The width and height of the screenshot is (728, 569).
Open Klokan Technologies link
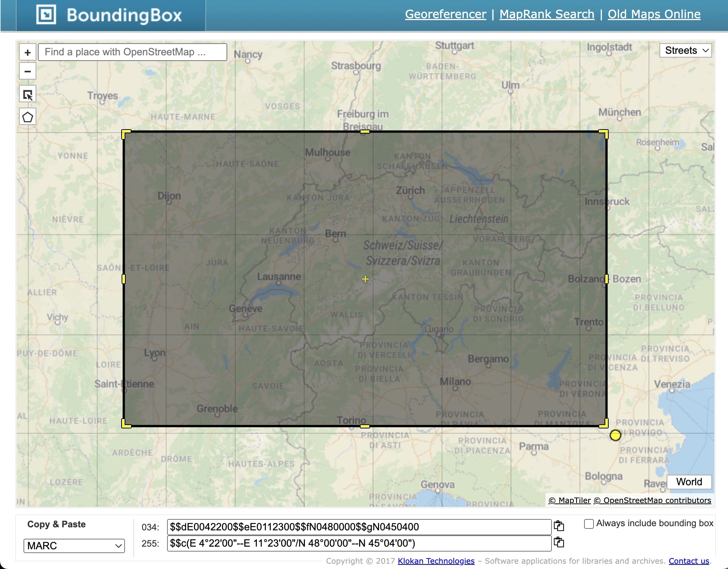[436, 561]
